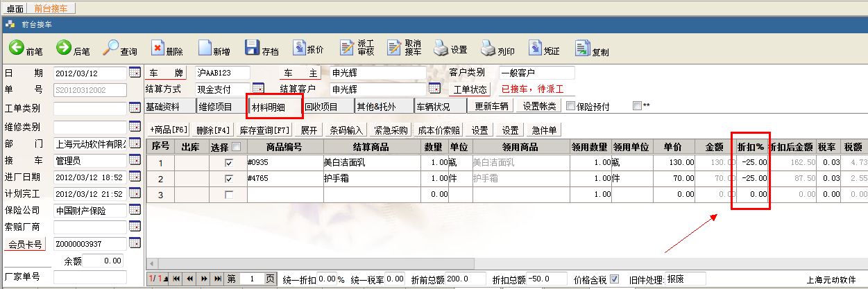
Task: Enable the 保险预付 checkbox
Action: (x=571, y=107)
